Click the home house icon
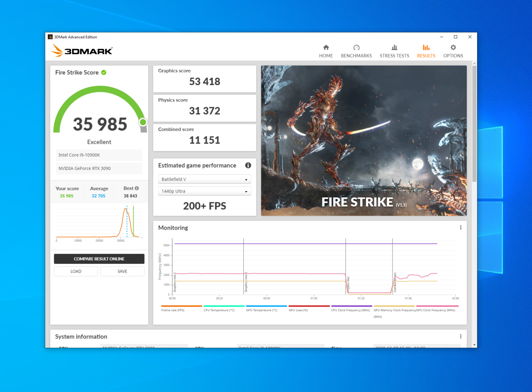The width and height of the screenshot is (532, 392). point(326,48)
